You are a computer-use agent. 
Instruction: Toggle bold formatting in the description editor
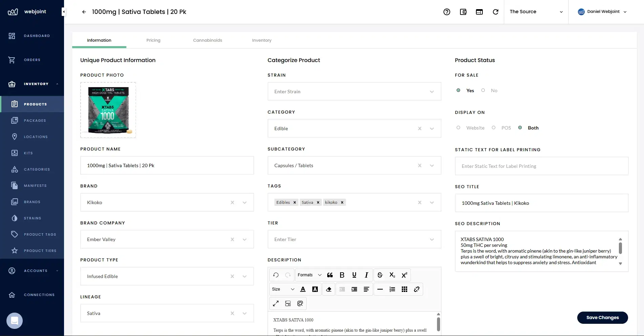(x=342, y=275)
